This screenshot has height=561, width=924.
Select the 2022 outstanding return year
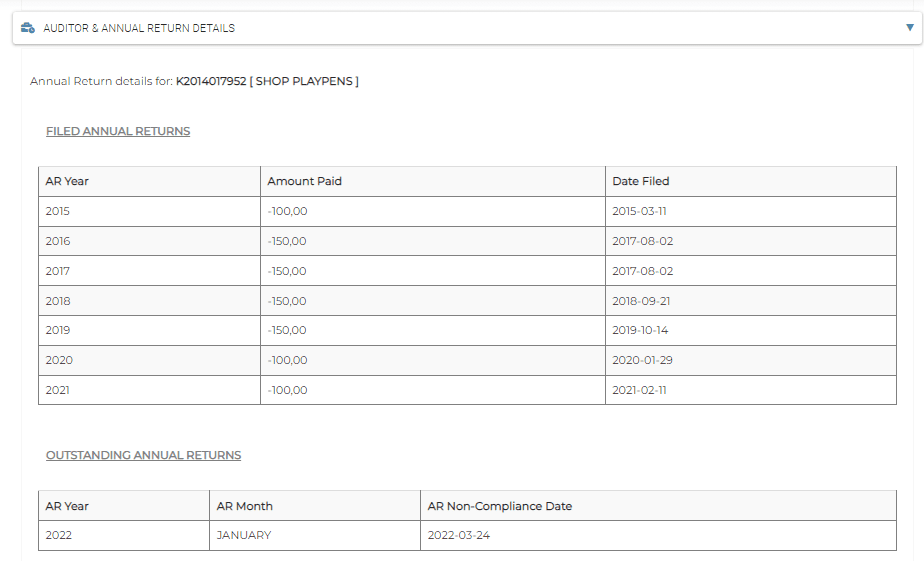coord(58,535)
